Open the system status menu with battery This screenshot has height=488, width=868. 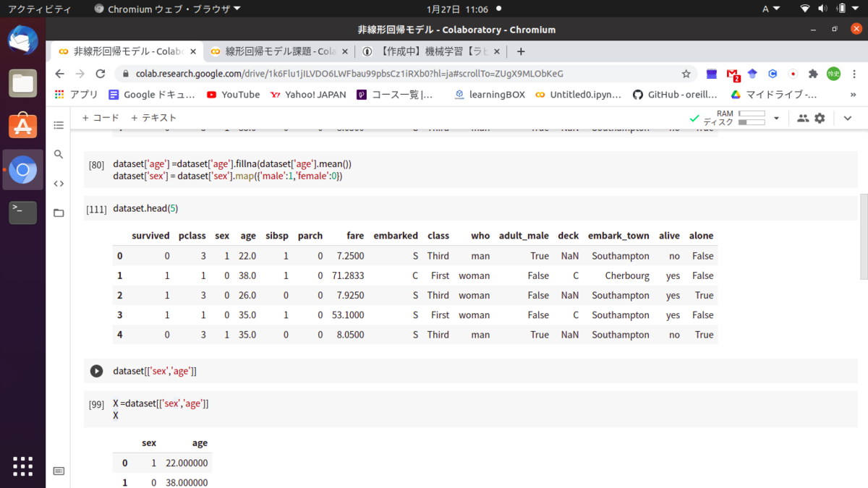click(830, 9)
